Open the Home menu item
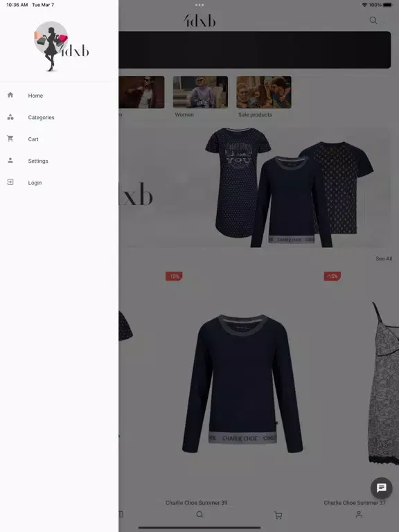The image size is (399, 532). click(59, 96)
